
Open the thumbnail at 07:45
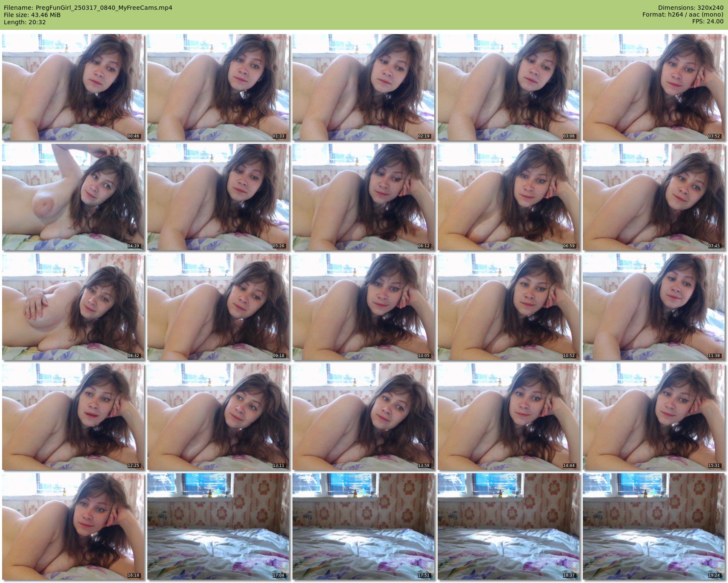coord(654,197)
